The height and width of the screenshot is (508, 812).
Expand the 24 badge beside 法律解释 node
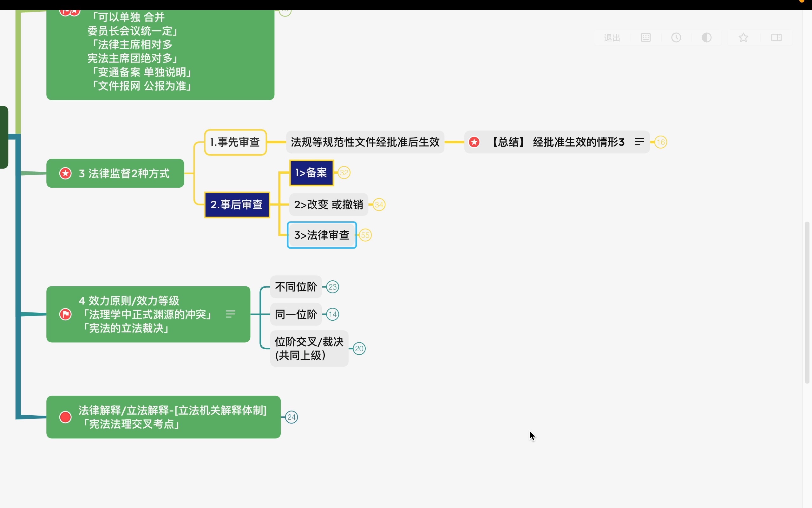291,417
